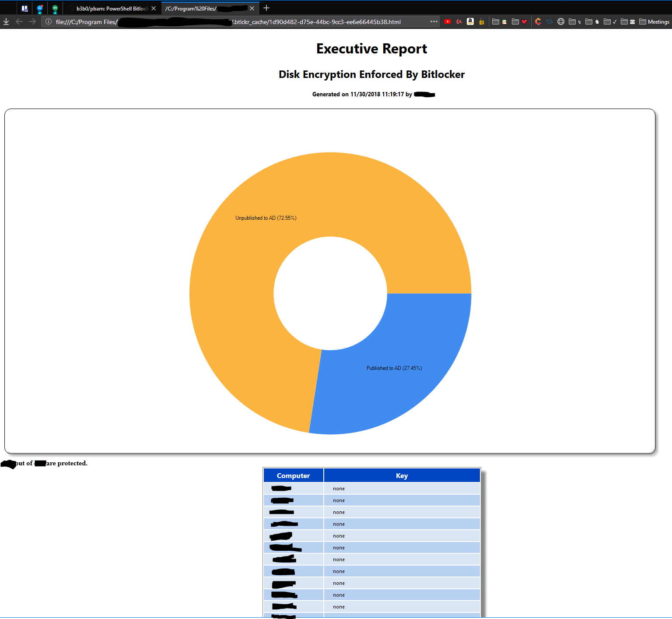Show site information icon in address bar

49,21
